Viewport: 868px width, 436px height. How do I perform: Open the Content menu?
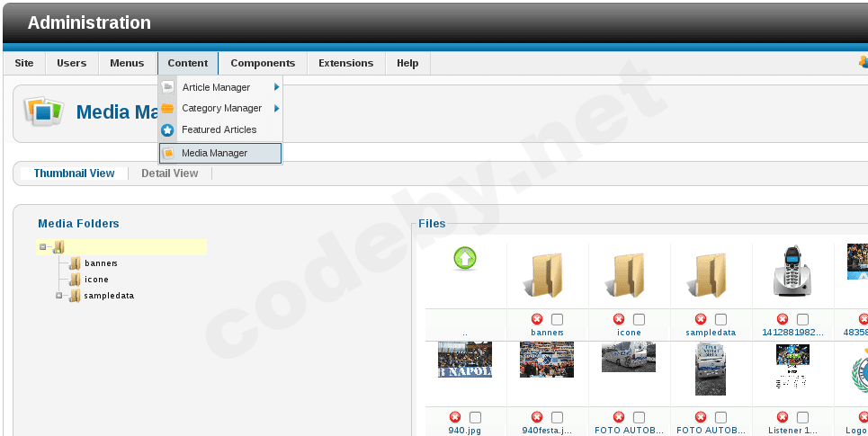coord(188,63)
